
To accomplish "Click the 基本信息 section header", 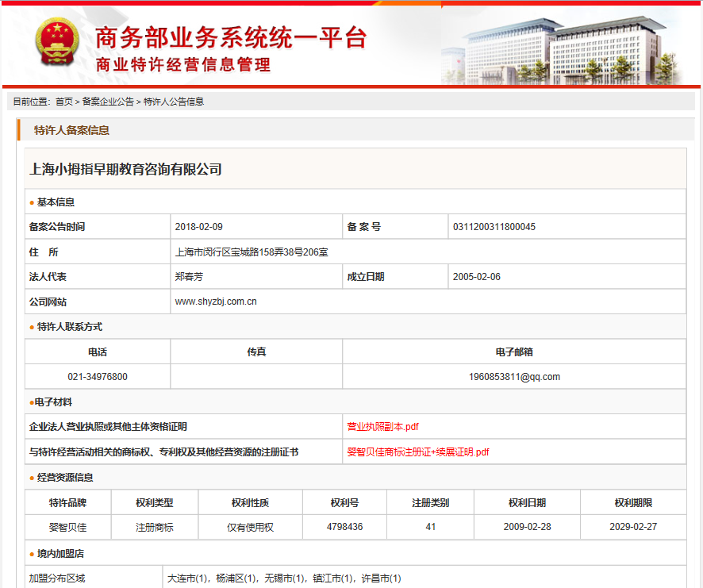I will [56, 202].
